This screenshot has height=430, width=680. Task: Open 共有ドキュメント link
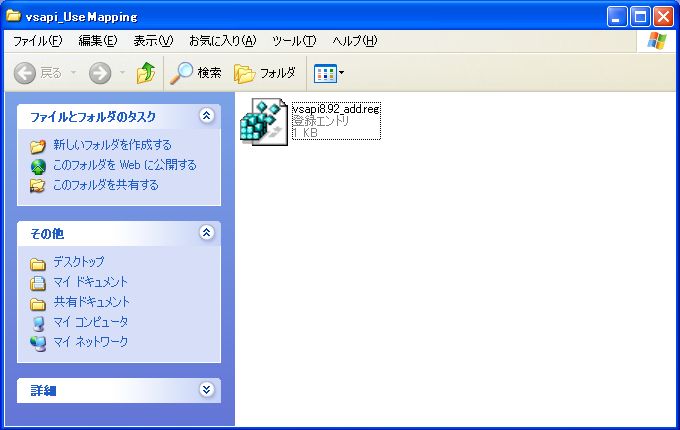[x=91, y=302]
